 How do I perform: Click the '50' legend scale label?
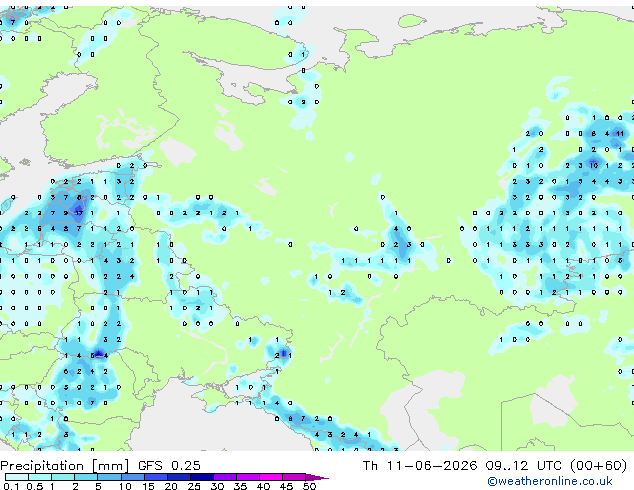309,486
